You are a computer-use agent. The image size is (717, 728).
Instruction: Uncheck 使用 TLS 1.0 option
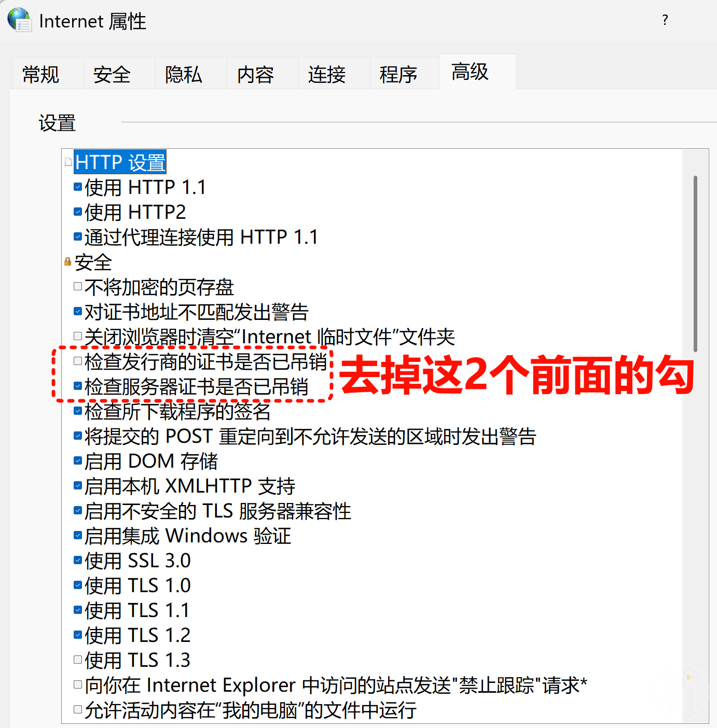[78, 585]
